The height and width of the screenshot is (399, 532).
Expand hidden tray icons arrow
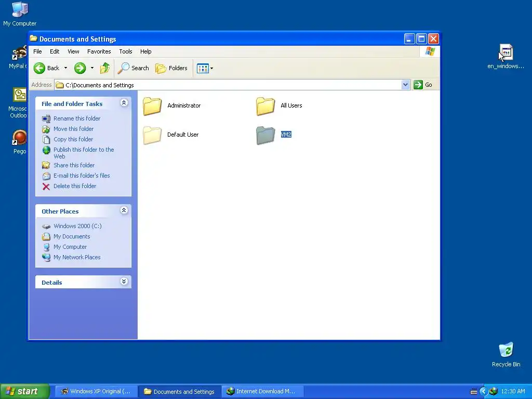click(x=484, y=392)
